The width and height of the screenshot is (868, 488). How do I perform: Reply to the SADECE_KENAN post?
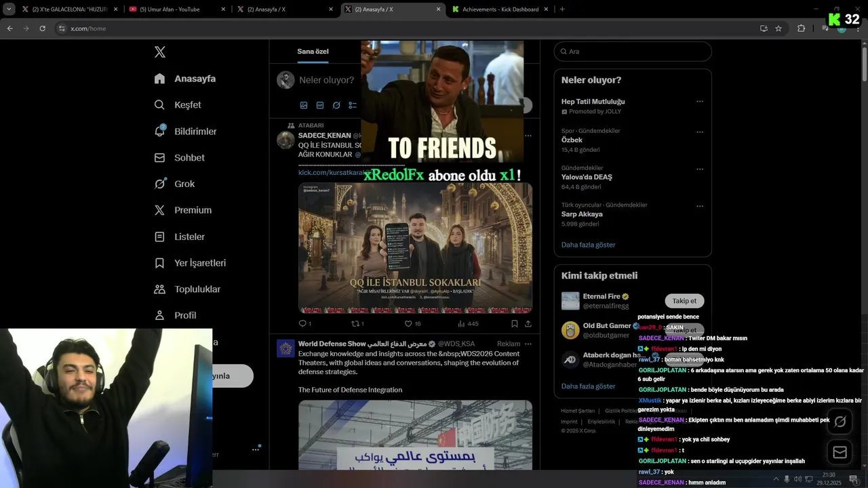304,324
